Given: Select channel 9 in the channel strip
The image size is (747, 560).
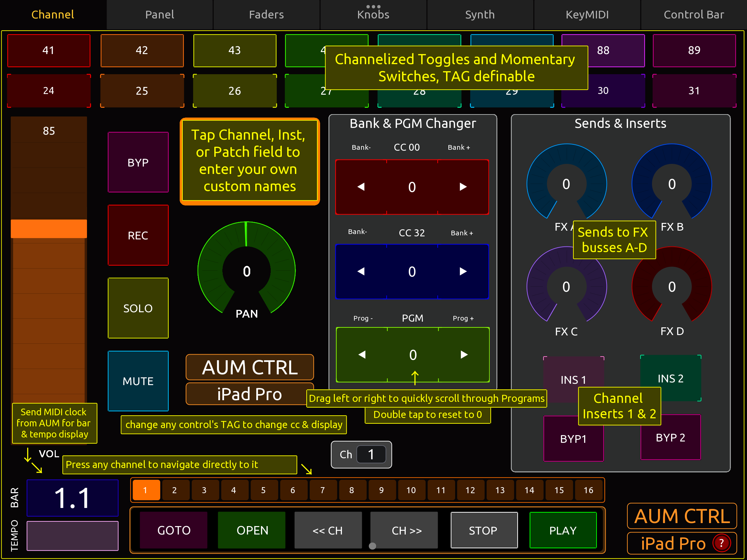Looking at the screenshot, I should [381, 490].
